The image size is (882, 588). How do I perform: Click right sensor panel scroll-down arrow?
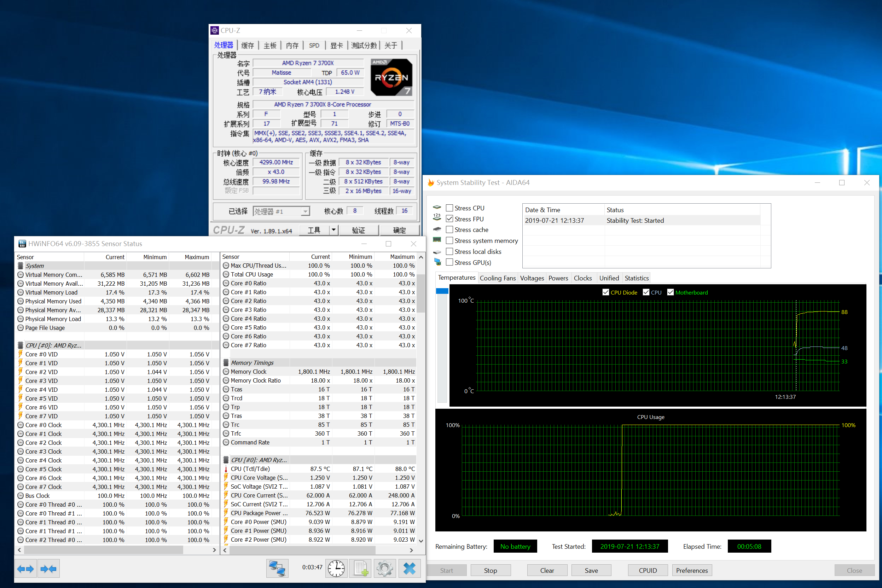[x=421, y=540]
